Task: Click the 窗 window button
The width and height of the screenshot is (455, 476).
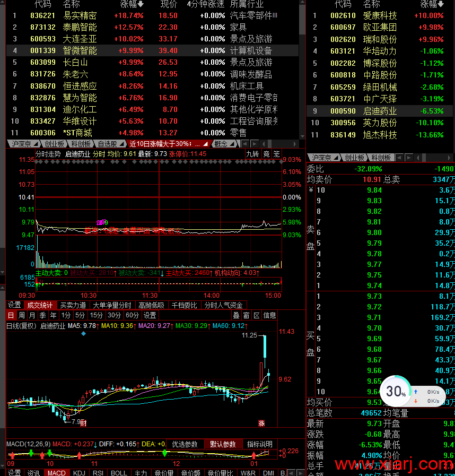Action: tap(246, 315)
